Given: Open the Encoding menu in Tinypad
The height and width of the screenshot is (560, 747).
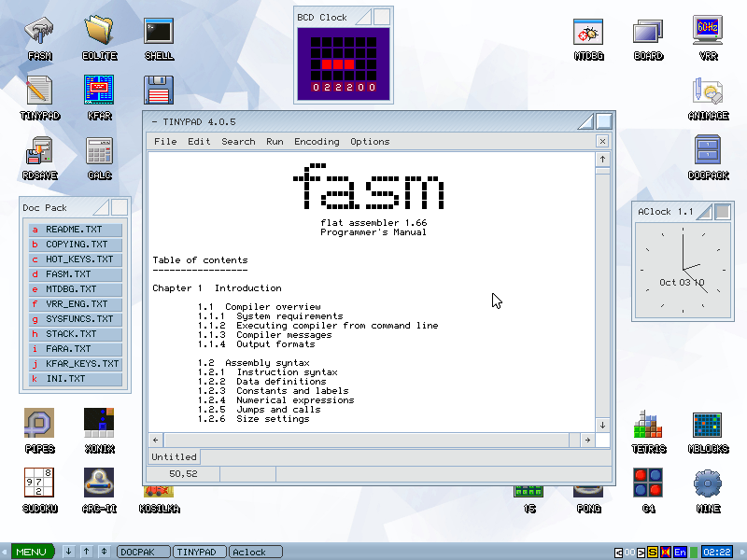Looking at the screenshot, I should tap(317, 142).
